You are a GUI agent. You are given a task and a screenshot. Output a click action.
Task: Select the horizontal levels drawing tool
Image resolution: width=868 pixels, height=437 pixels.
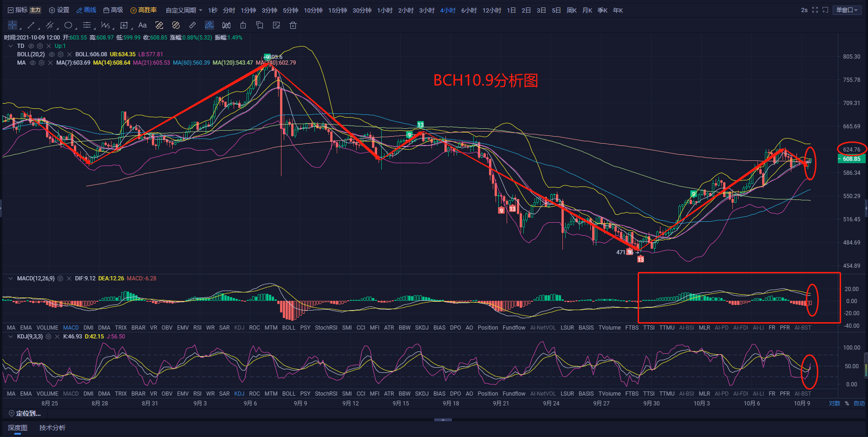click(x=87, y=25)
